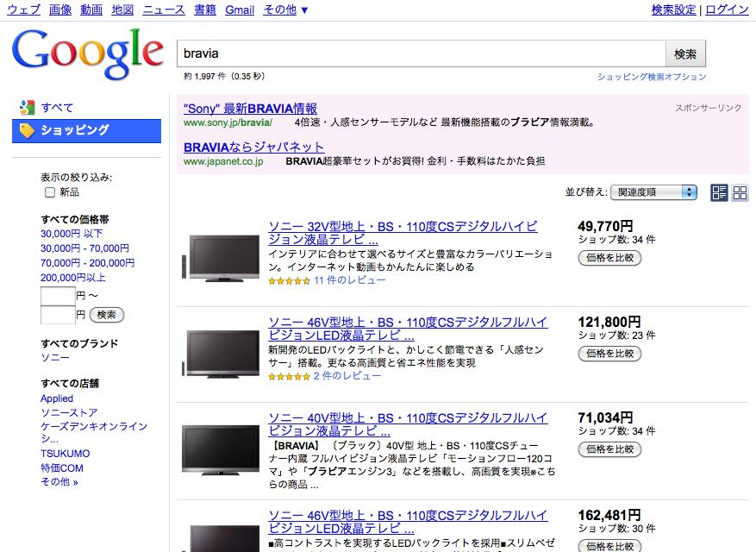
Task: Enable the 新品 checkbox filter
Action: click(50, 192)
